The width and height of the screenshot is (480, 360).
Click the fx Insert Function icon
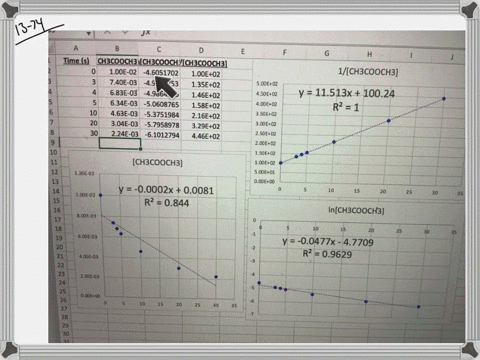(146, 33)
